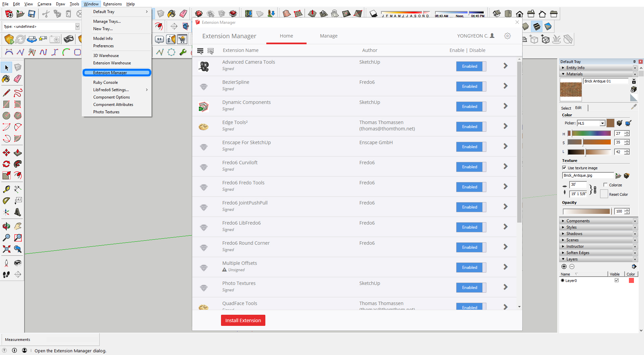Start Enscape render icon
Viewport: 644px width, 355px height.
pyautogui.click(x=9, y=40)
